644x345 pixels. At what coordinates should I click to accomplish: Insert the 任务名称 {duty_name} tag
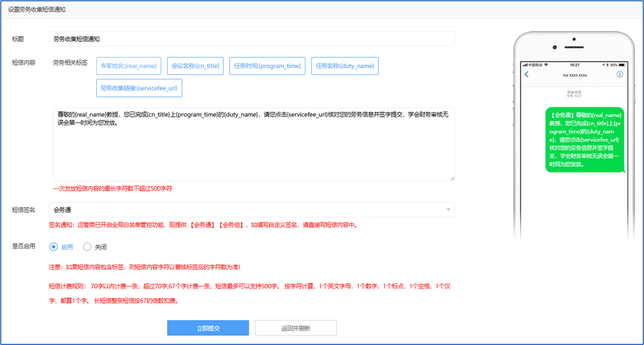[x=345, y=66]
